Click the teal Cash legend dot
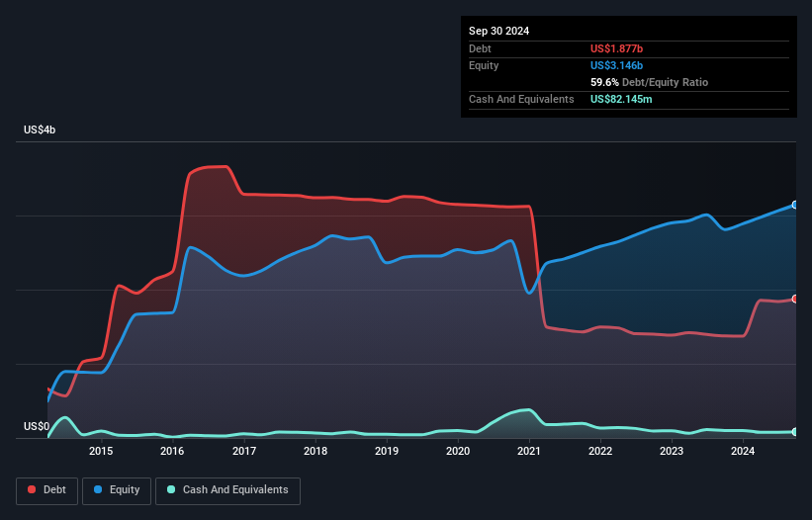The width and height of the screenshot is (812, 520). 171,489
